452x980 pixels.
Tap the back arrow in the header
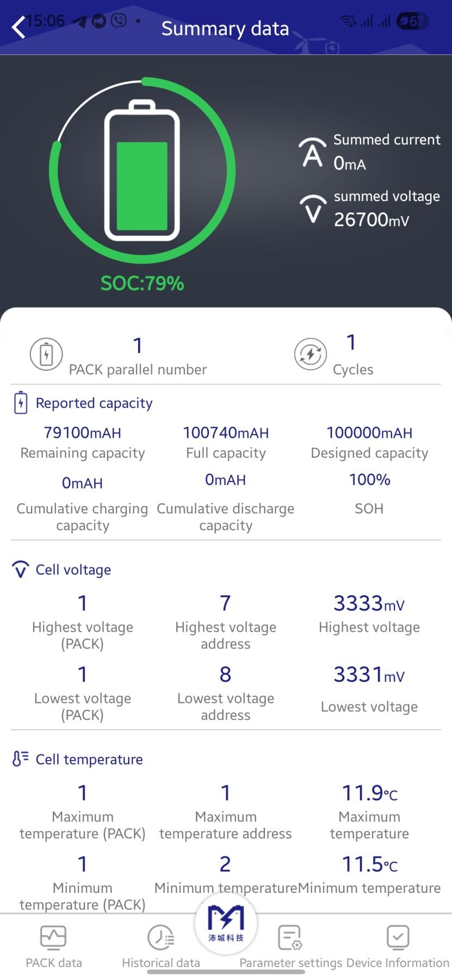(18, 27)
